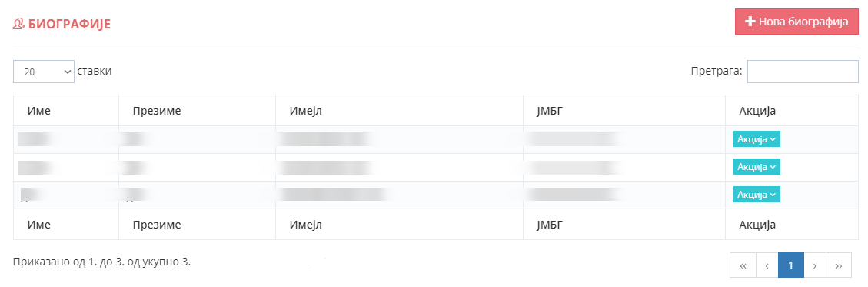Click the footer Имејл column label
Screen dimensions: 868x287
pyautogui.click(x=305, y=225)
